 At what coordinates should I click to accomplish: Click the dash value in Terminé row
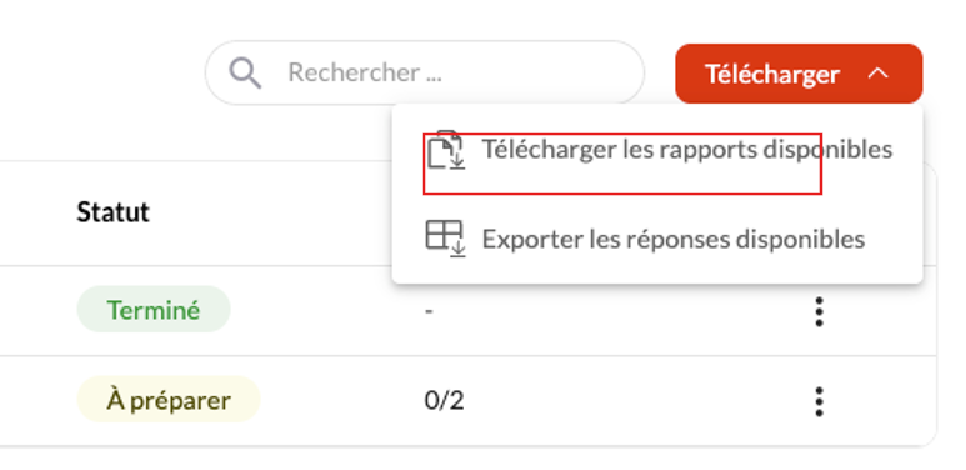pyautogui.click(x=429, y=311)
